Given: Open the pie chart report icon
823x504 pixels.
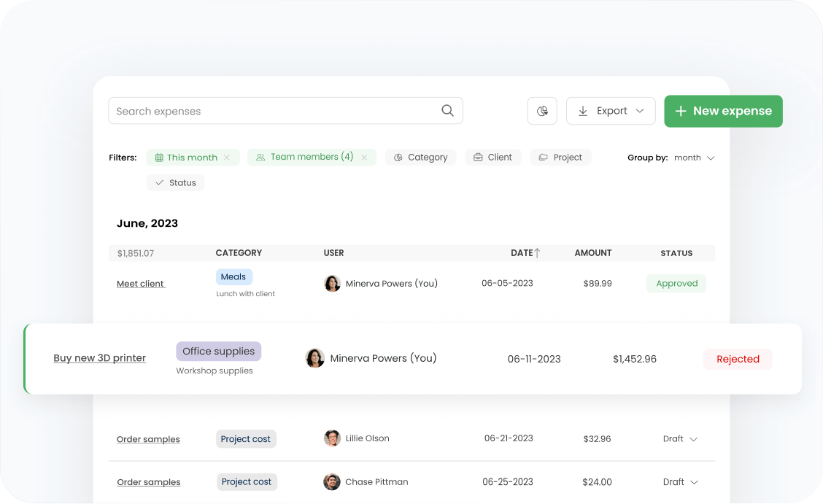Looking at the screenshot, I should (542, 111).
